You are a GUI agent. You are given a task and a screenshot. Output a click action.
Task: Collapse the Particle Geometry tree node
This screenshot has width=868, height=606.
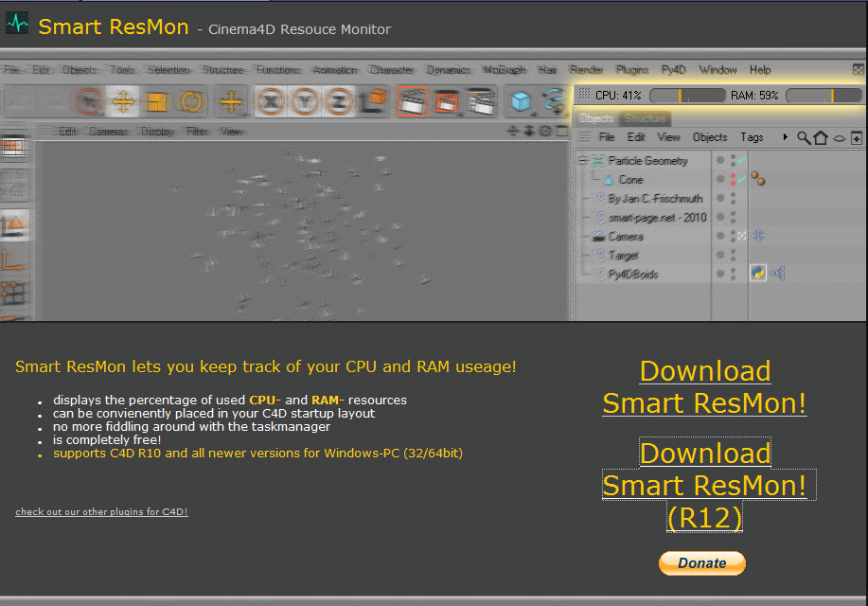tap(582, 161)
